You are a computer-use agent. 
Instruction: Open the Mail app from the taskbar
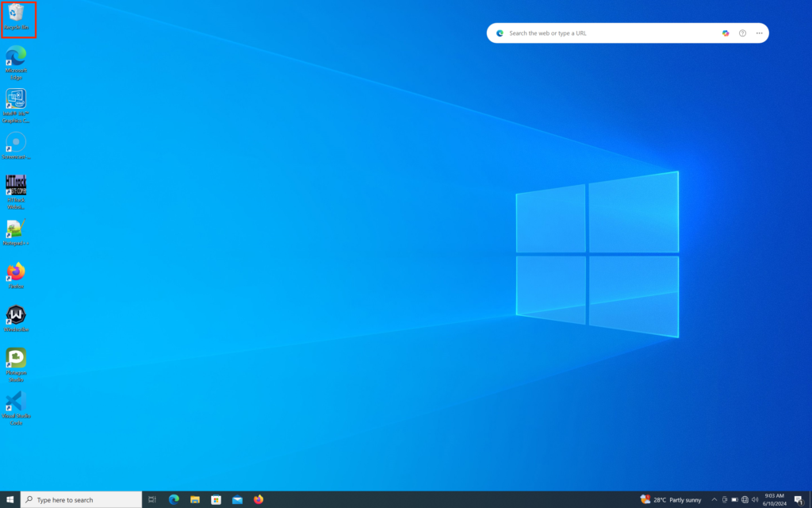click(x=237, y=500)
